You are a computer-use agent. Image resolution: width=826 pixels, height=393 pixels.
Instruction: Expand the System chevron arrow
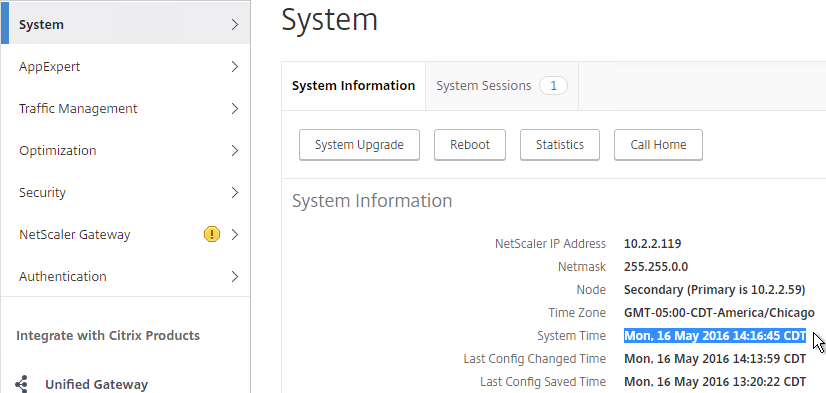click(x=235, y=25)
